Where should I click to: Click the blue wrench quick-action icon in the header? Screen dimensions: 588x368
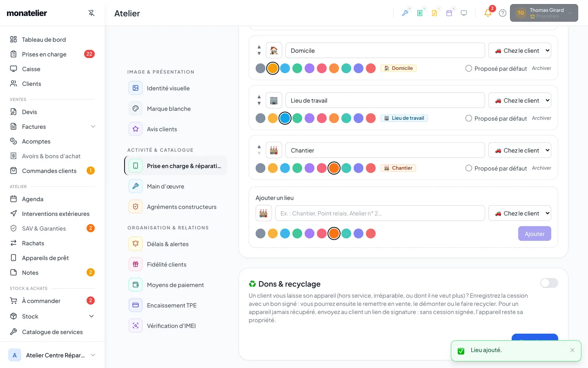(405, 13)
